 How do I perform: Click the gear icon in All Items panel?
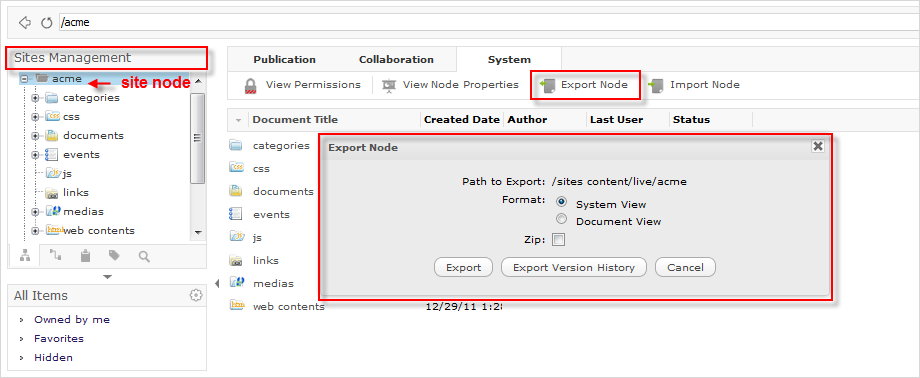pyautogui.click(x=196, y=295)
